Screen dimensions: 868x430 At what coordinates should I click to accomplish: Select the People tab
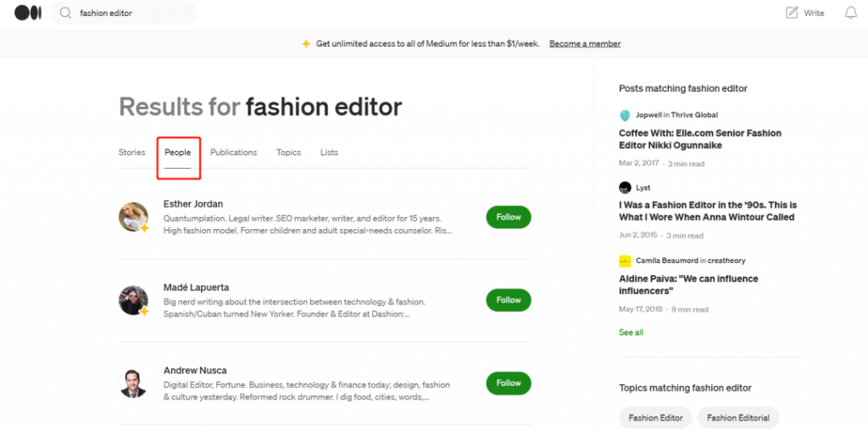178,153
